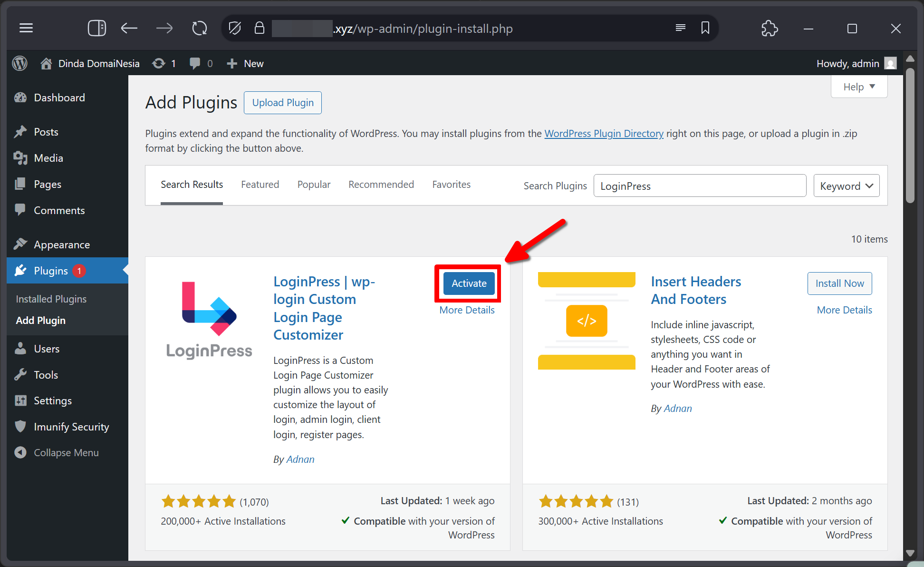This screenshot has height=567, width=924.
Task: Visit site via Dinda DomaiNesia home icon
Action: point(46,63)
